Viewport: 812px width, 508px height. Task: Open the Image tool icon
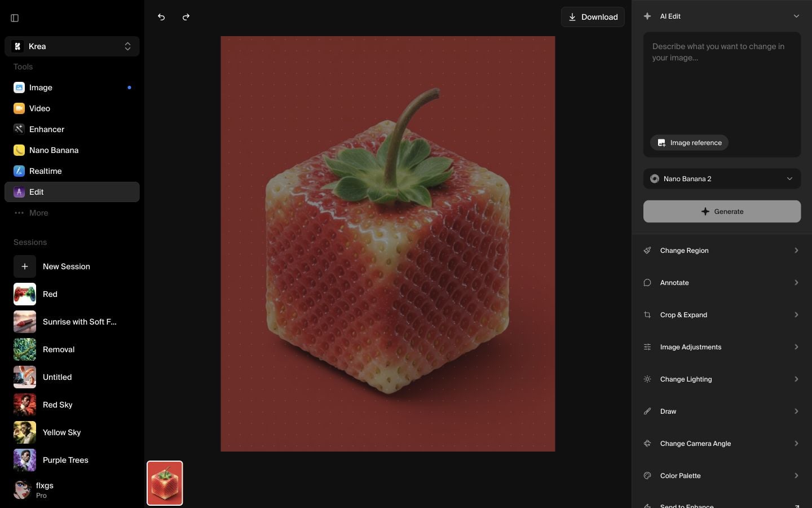[19, 87]
